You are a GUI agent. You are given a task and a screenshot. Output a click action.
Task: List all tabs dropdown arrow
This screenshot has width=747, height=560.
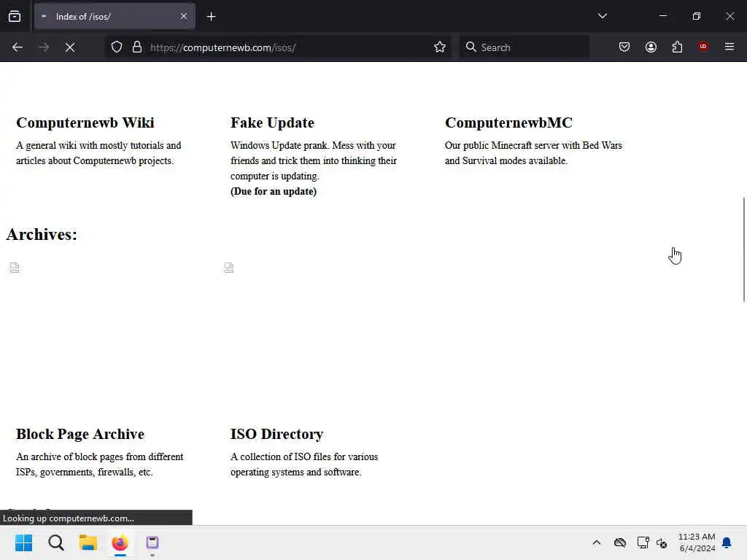click(602, 16)
